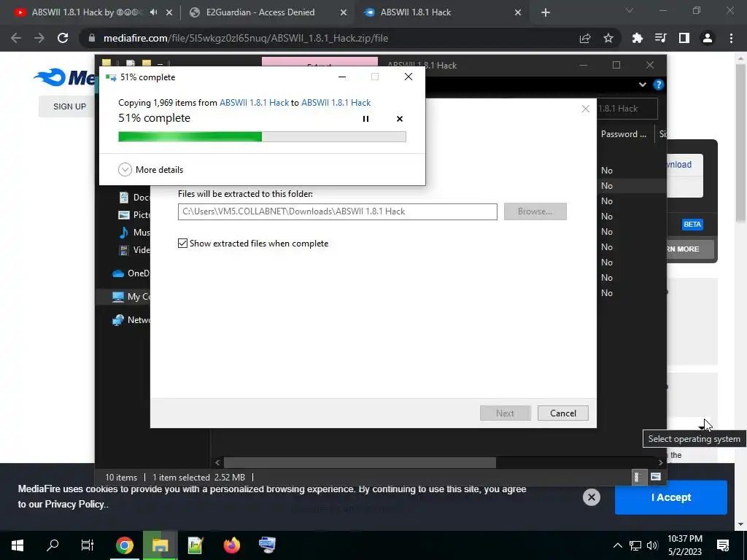This screenshot has width=747, height=560.
Task: Dismiss the cookie banner with X
Action: click(x=591, y=497)
